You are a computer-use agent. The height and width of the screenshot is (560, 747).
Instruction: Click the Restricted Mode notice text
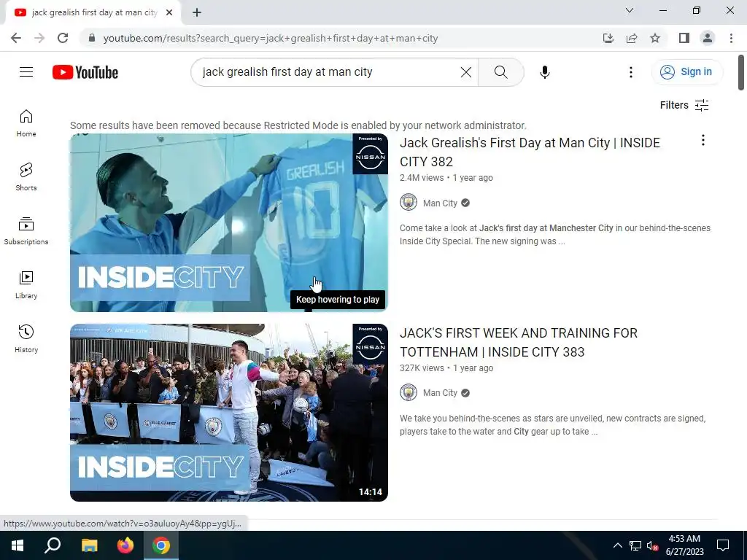click(x=298, y=125)
